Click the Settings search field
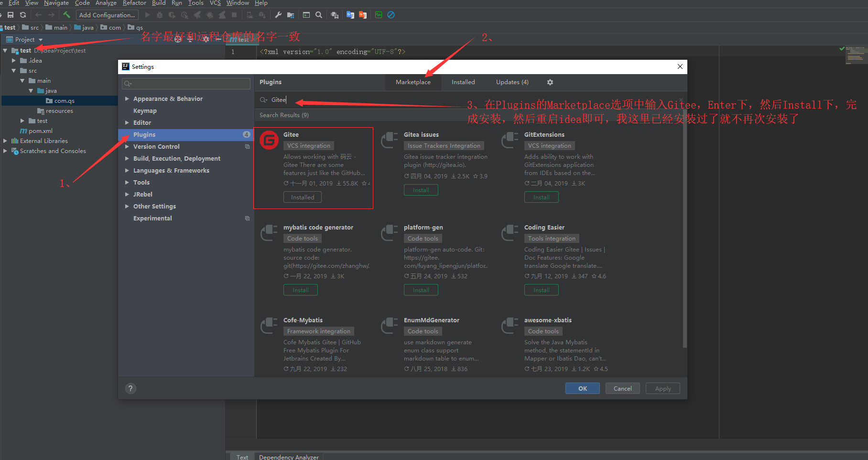This screenshot has height=460, width=868. pyautogui.click(x=186, y=84)
